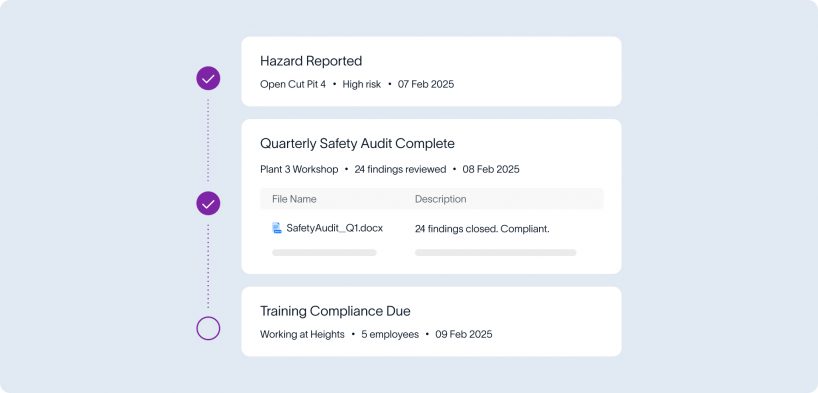The width and height of the screenshot is (818, 393).
Task: Click the date '07 Feb 2025'
Action: 426,84
